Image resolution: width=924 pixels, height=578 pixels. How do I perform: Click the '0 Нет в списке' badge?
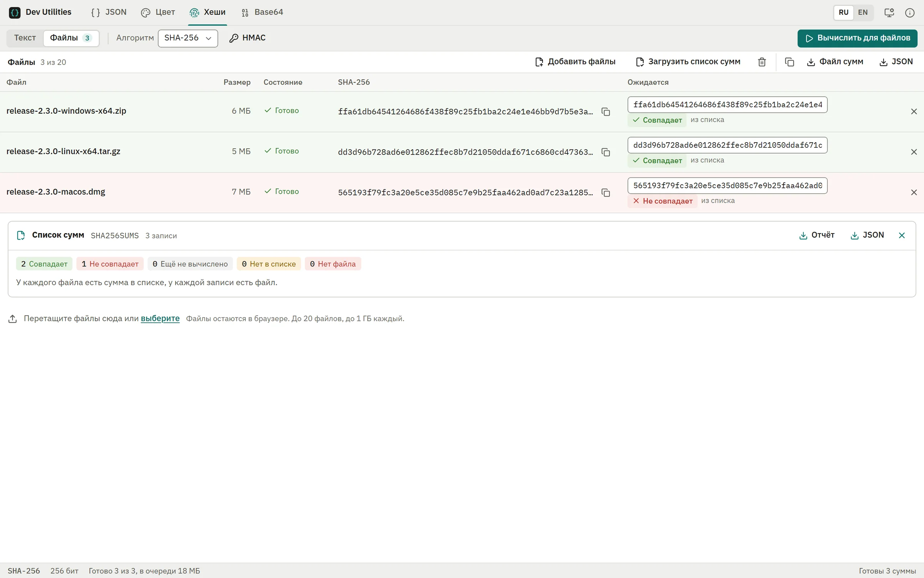(x=269, y=264)
